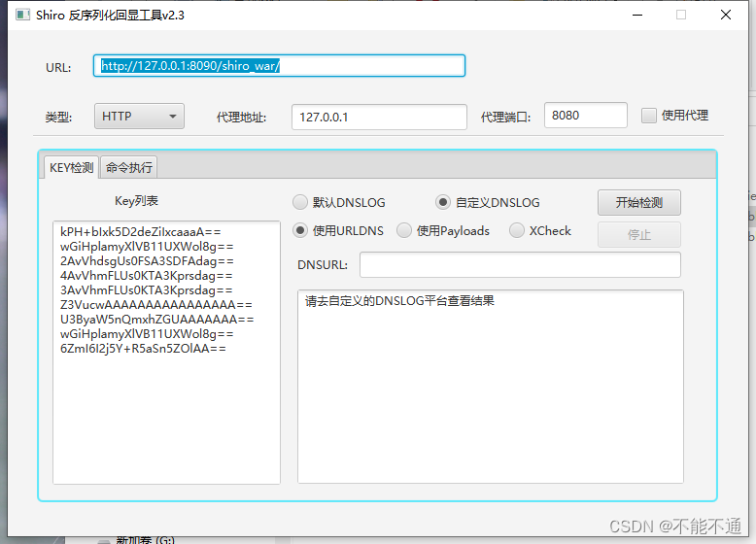
Task: Click the 开始检测 button
Action: coord(638,202)
